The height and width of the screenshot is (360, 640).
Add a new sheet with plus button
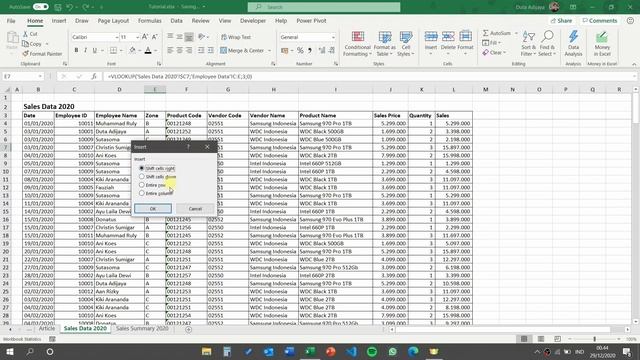(x=188, y=329)
